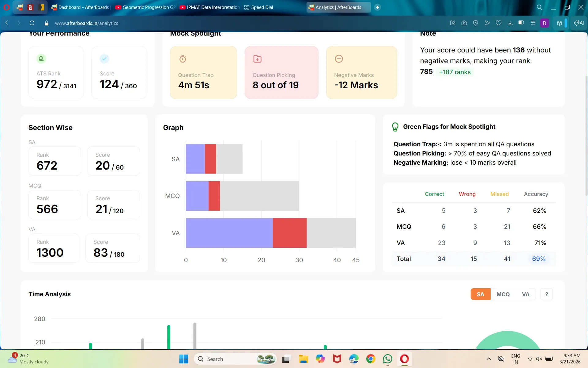Click the VA Rank 1300 card
Viewport: 588px width, 368px height.
coord(54,248)
